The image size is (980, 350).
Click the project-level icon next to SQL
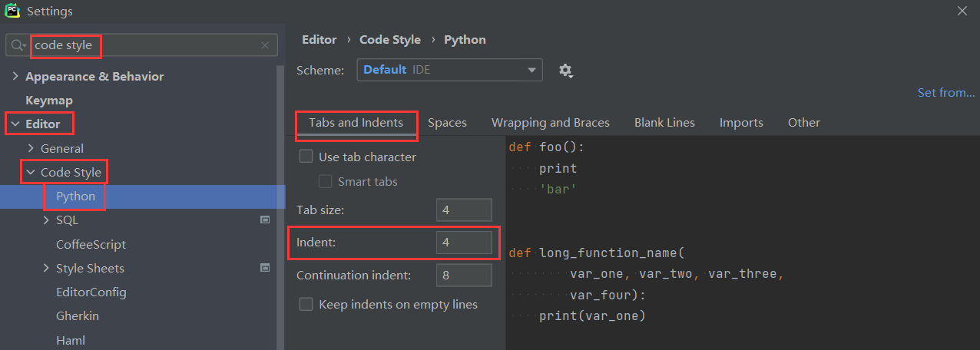click(265, 220)
